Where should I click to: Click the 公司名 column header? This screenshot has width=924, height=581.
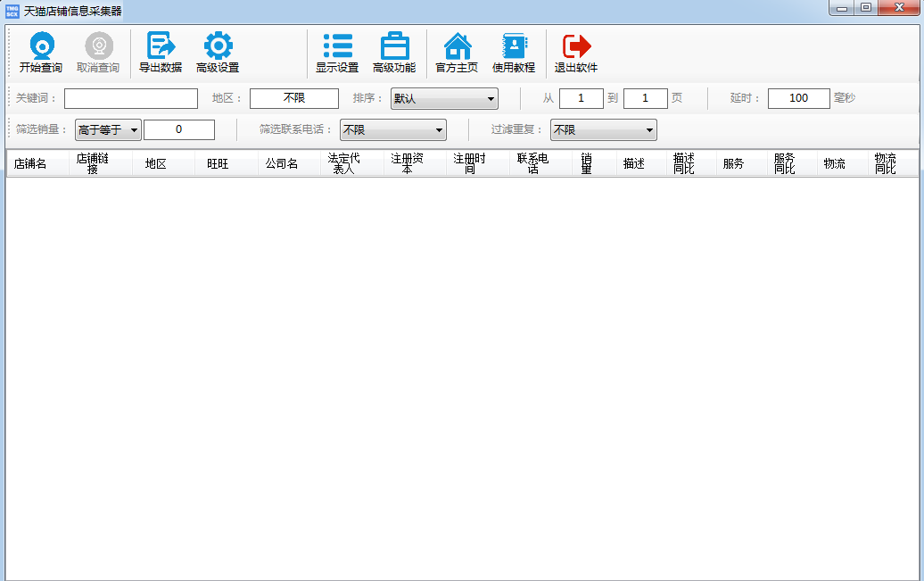pyautogui.click(x=289, y=163)
